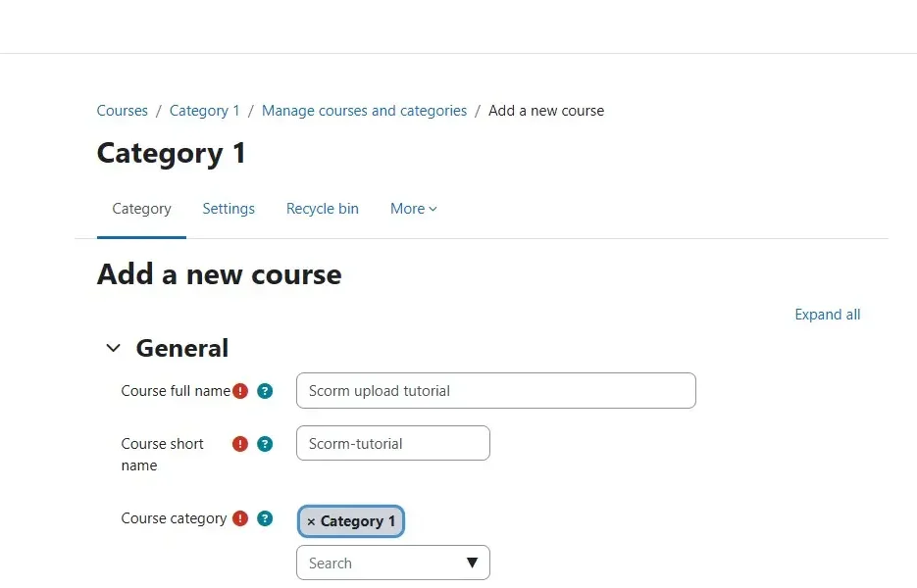
Task: Click the category Search input box
Action: 378,563
